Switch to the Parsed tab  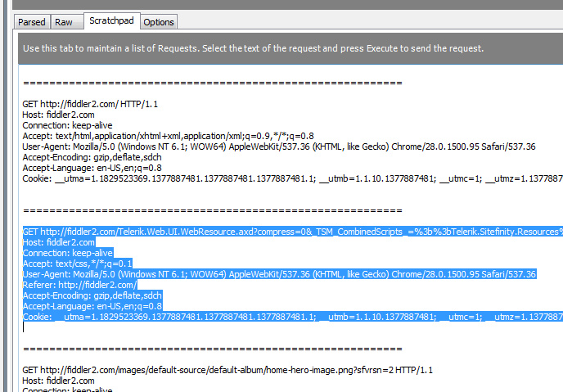click(32, 22)
